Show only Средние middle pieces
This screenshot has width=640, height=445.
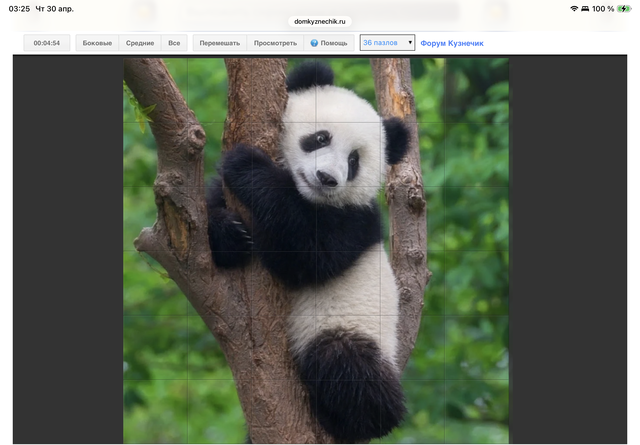pos(140,44)
